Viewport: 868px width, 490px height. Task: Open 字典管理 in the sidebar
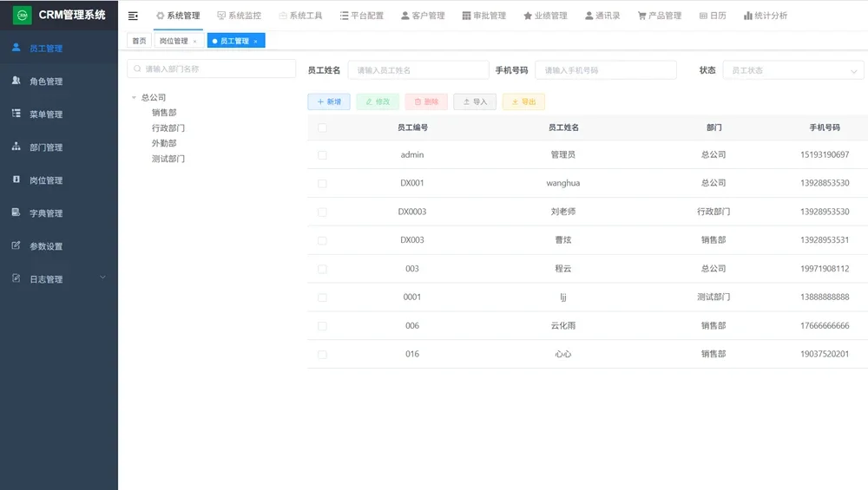[x=45, y=213]
